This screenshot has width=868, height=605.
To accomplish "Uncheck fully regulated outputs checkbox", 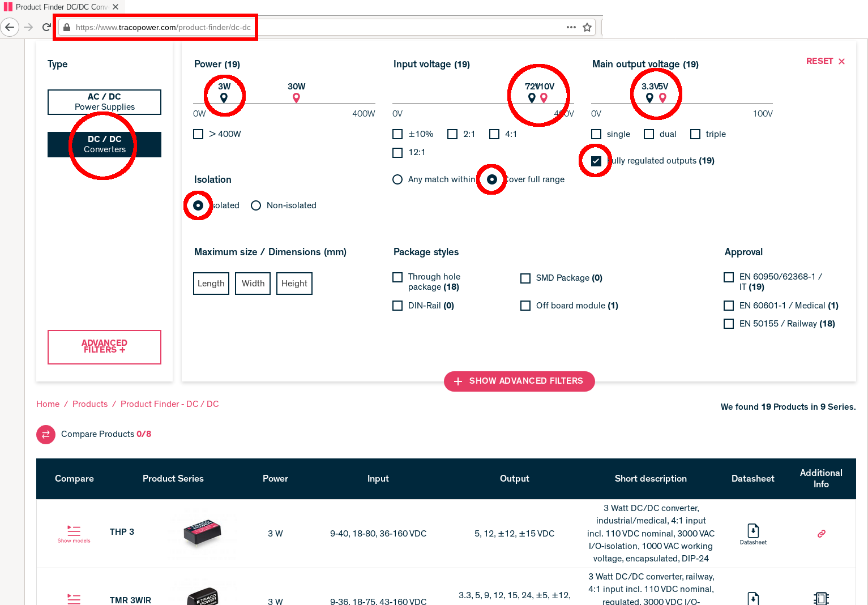I will click(596, 161).
